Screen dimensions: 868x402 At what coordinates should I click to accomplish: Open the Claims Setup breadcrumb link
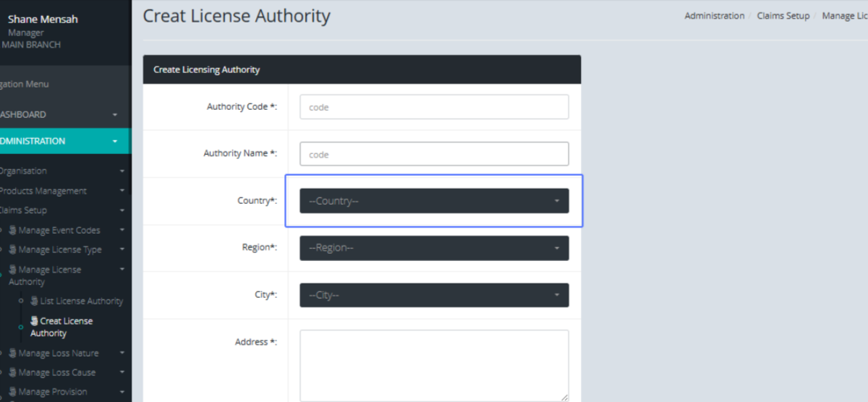(x=783, y=16)
